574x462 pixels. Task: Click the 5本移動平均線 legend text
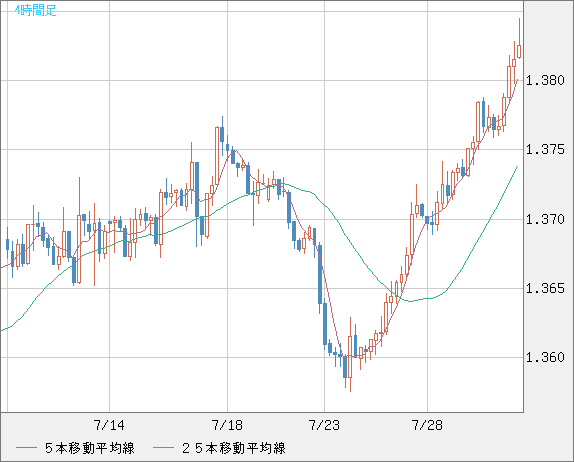tap(90, 448)
